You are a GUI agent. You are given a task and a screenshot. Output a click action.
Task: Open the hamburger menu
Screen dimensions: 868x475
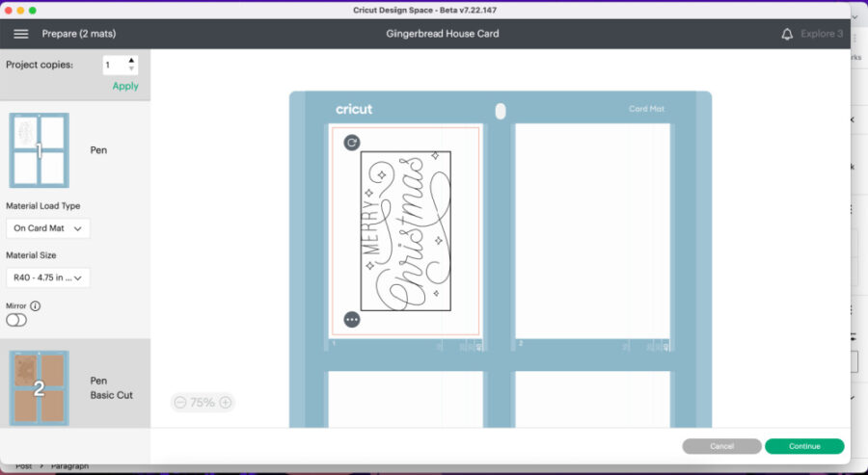pos(20,34)
